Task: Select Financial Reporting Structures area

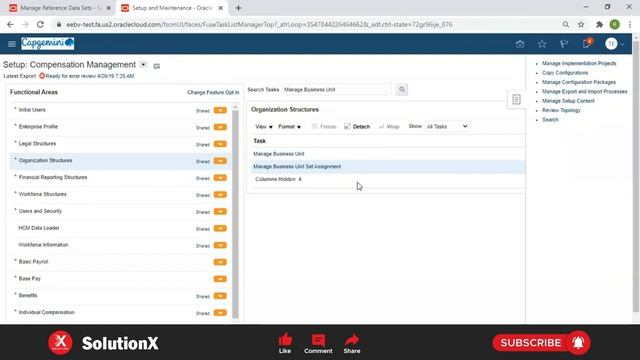Action: click(x=53, y=177)
